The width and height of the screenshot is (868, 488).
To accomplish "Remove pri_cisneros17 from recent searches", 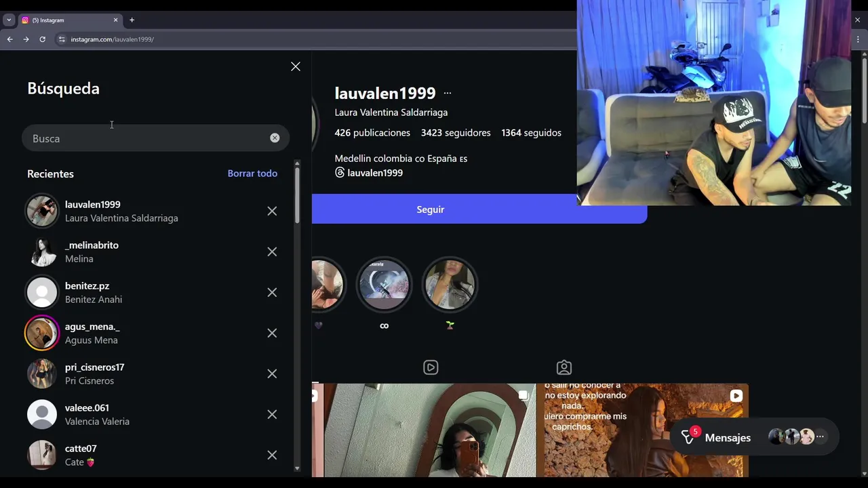I will (x=272, y=374).
